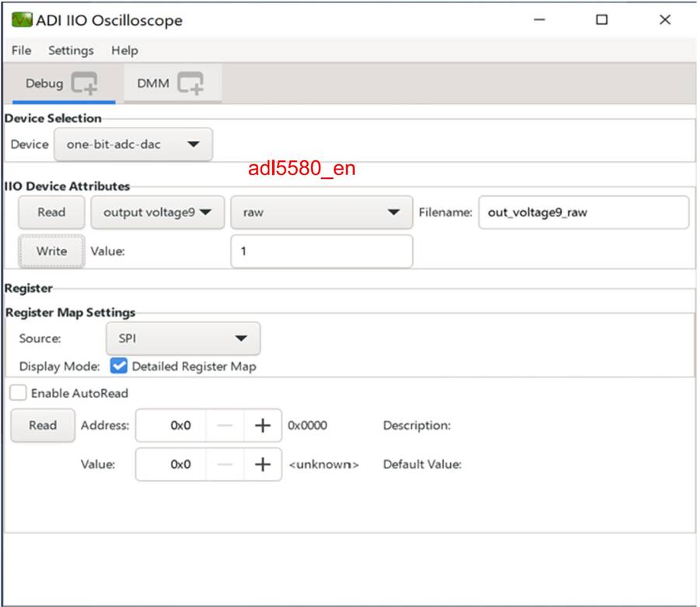Screen dimensions: 700x607
Task: Switch to the DMM tab
Action: [x=153, y=83]
